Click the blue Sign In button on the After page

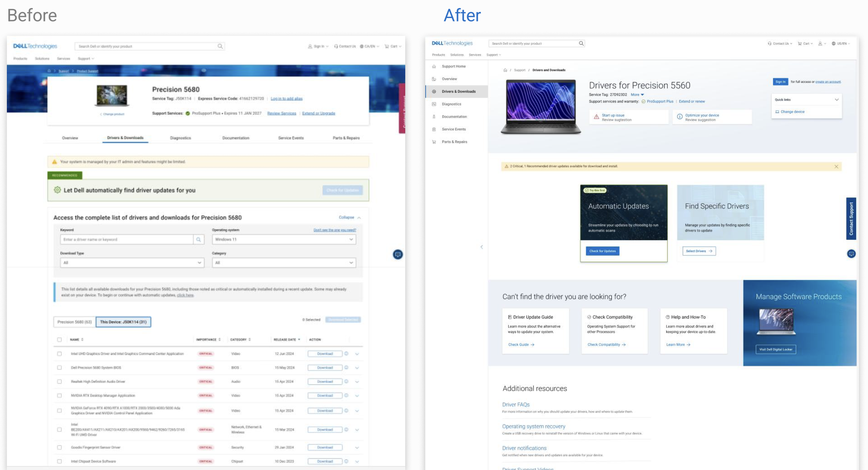click(x=780, y=82)
